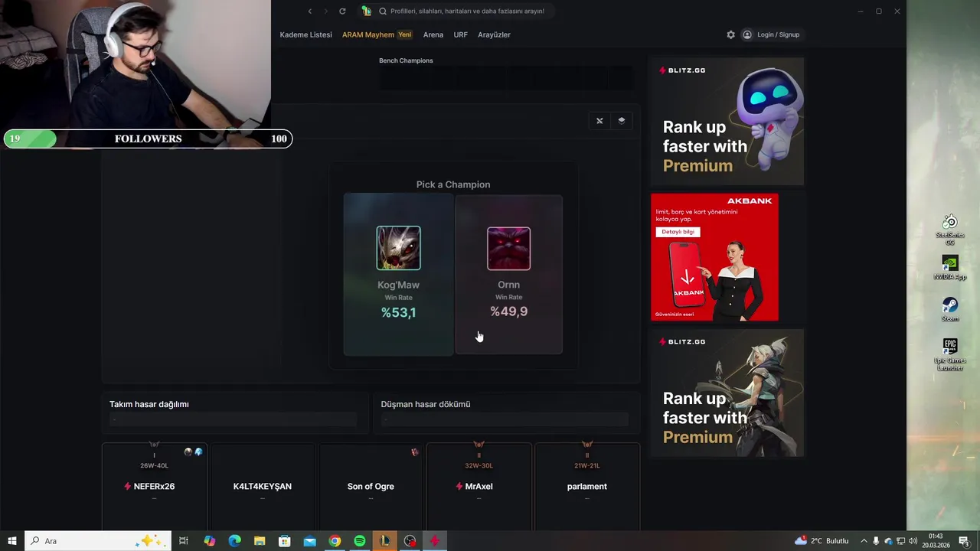Open Steam desktop shortcut
The width and height of the screenshot is (980, 551).
pos(950,309)
